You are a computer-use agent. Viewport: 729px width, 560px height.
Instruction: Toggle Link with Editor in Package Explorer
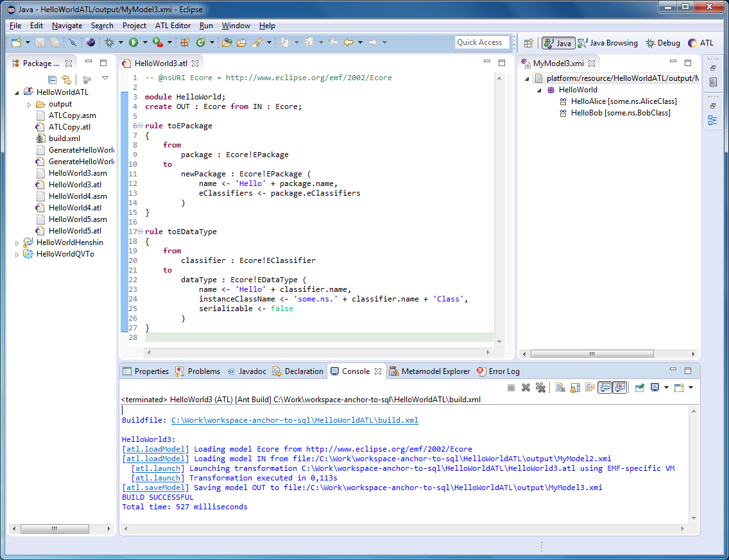pos(66,80)
